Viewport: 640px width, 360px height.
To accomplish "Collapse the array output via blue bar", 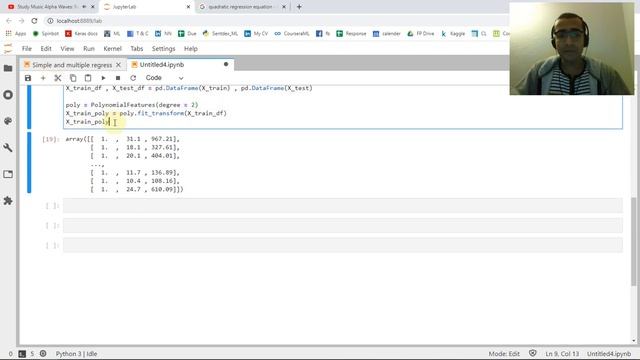I will pos(29,162).
